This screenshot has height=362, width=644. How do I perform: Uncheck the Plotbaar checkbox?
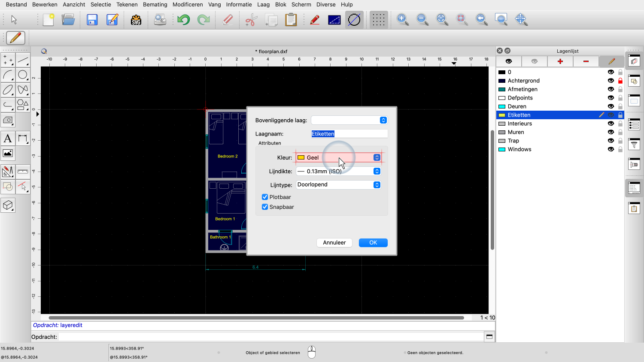click(265, 197)
